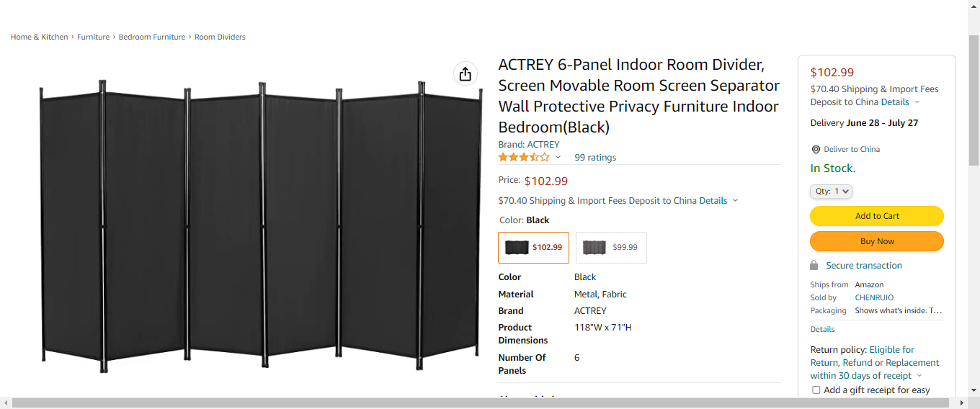980x409 pixels.
Task: Open the 99 ratings link
Action: (595, 158)
